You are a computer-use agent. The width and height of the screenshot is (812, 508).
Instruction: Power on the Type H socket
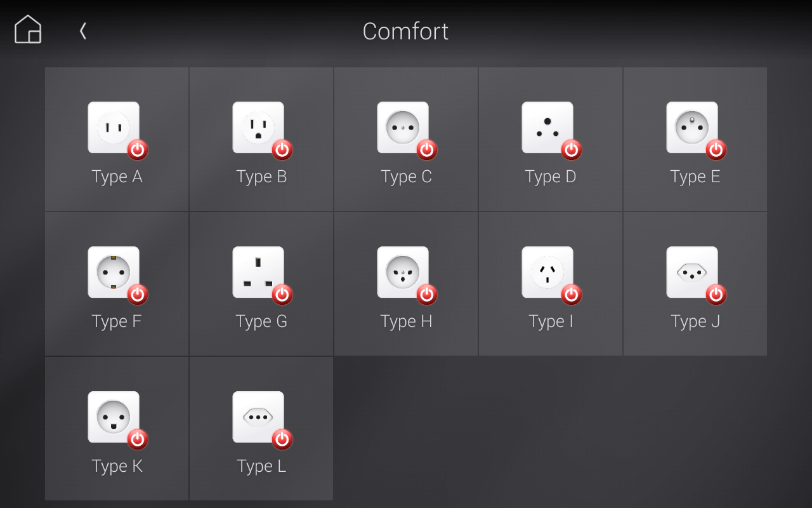pos(428,295)
